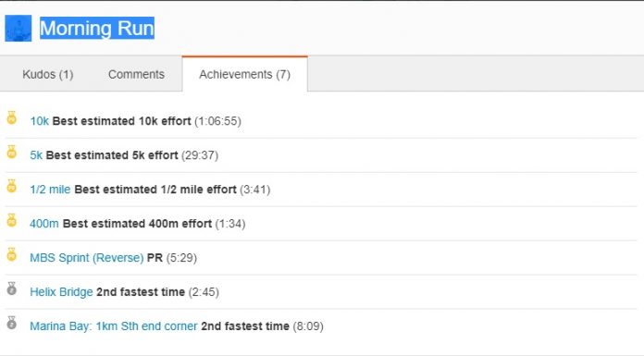Click the silver medal beside Helix Bridge
Screen dimensions: 644x356
point(11,288)
